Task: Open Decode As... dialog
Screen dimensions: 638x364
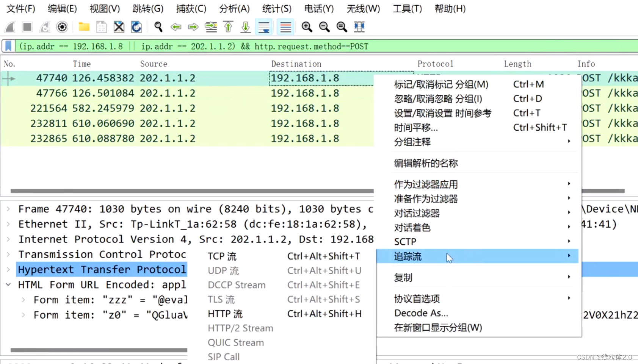Action: click(478, 313)
